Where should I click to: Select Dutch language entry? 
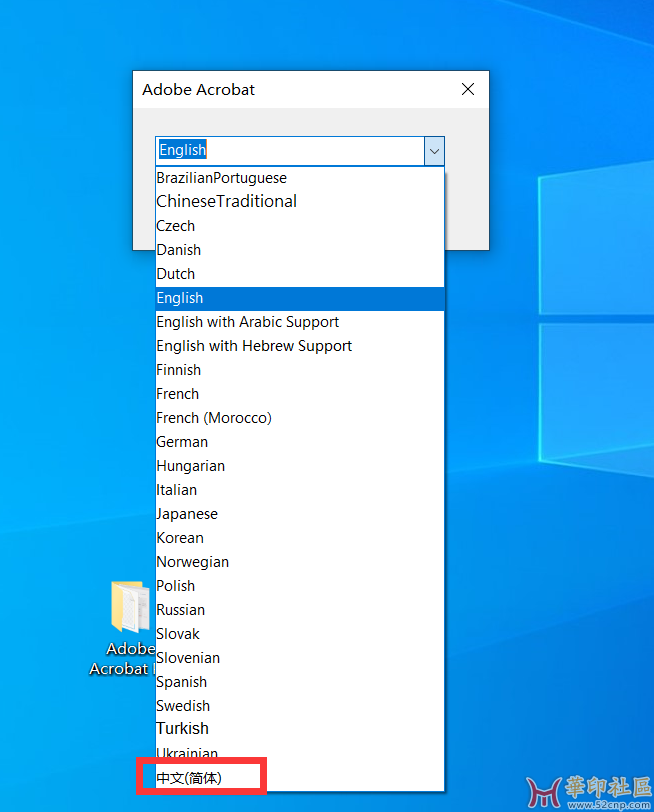point(300,274)
